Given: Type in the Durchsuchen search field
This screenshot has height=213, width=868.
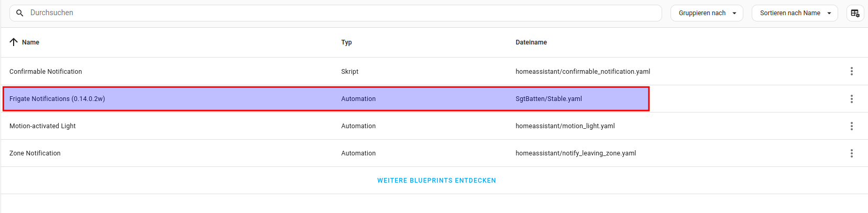Looking at the screenshot, I should point(340,13).
